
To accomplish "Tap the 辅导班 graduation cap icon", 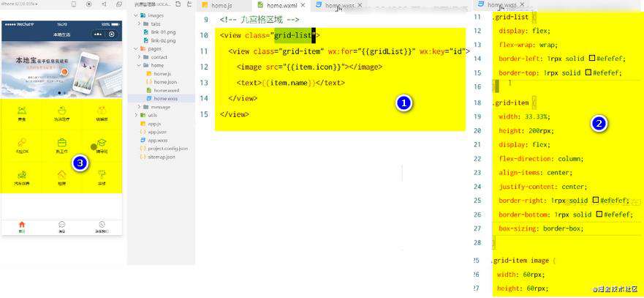I will (102, 143).
